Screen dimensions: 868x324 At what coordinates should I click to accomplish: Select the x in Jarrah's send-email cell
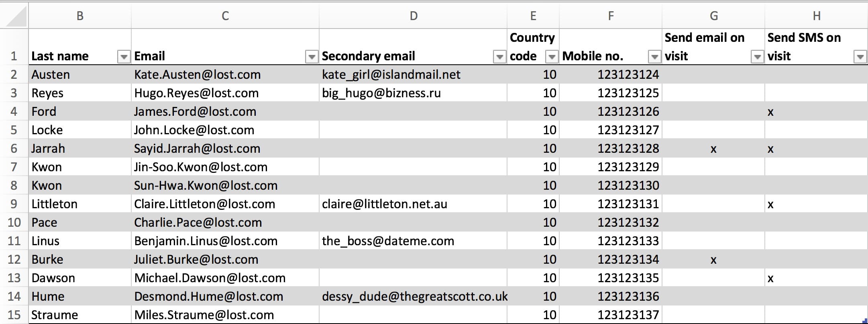(x=713, y=149)
